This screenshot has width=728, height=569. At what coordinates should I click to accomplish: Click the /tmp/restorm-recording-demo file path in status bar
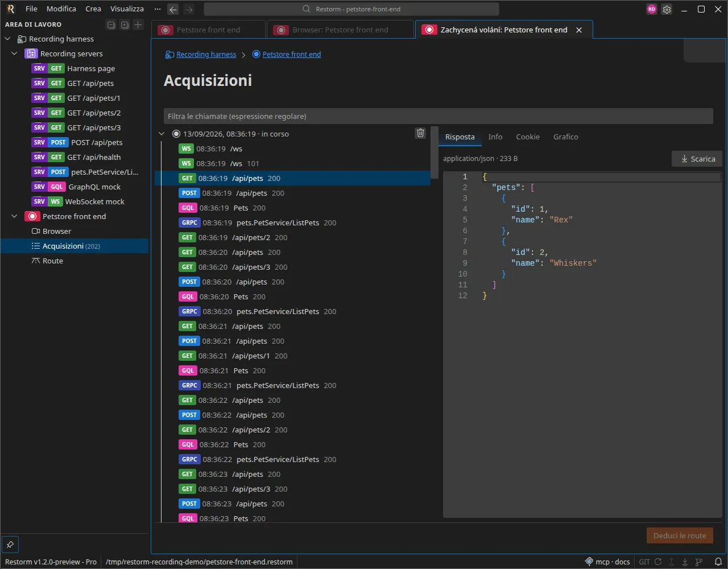pos(199,562)
